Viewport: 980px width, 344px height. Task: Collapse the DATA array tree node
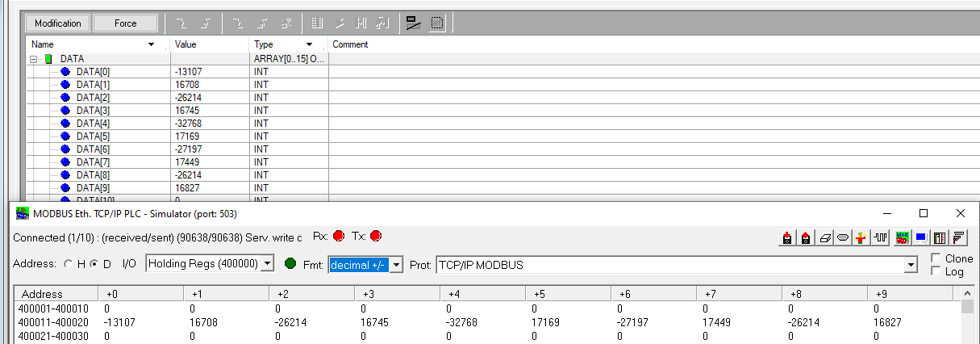pyautogui.click(x=35, y=59)
